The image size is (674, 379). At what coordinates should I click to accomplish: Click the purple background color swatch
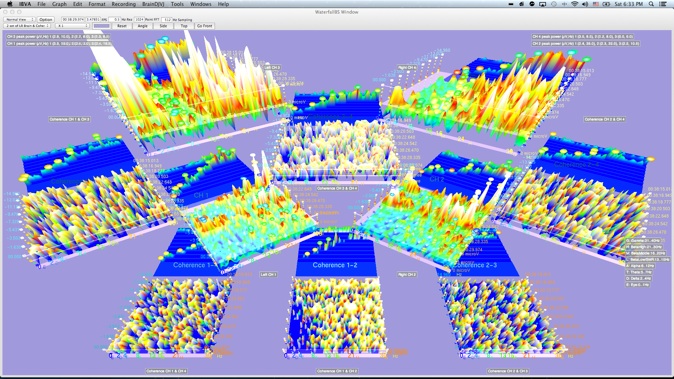coord(101,26)
